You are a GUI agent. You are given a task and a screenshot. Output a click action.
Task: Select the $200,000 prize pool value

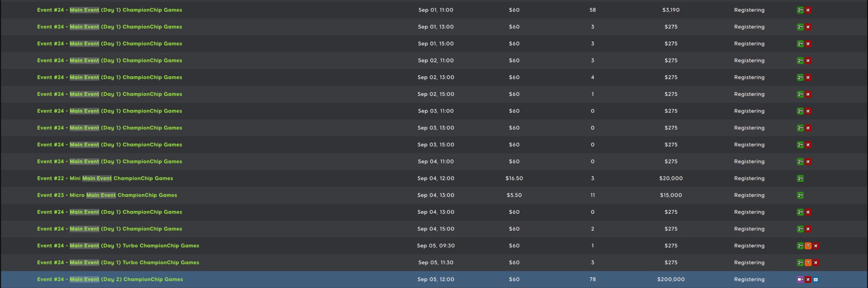click(671, 279)
